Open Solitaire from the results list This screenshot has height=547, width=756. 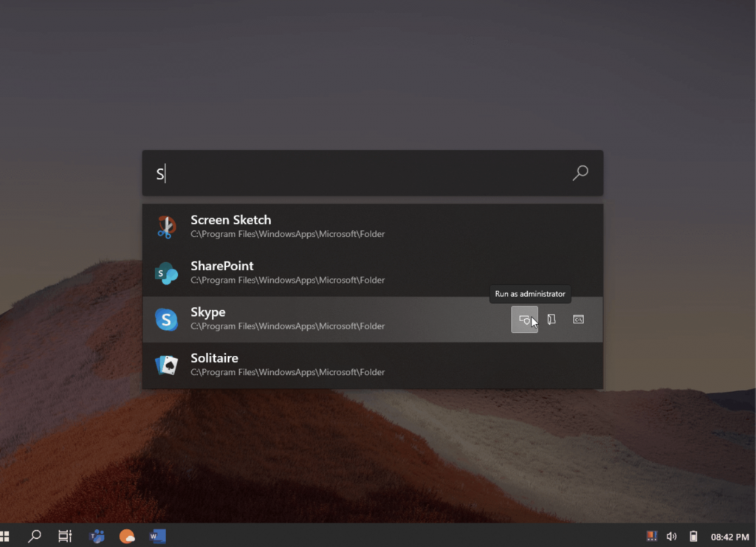click(372, 365)
